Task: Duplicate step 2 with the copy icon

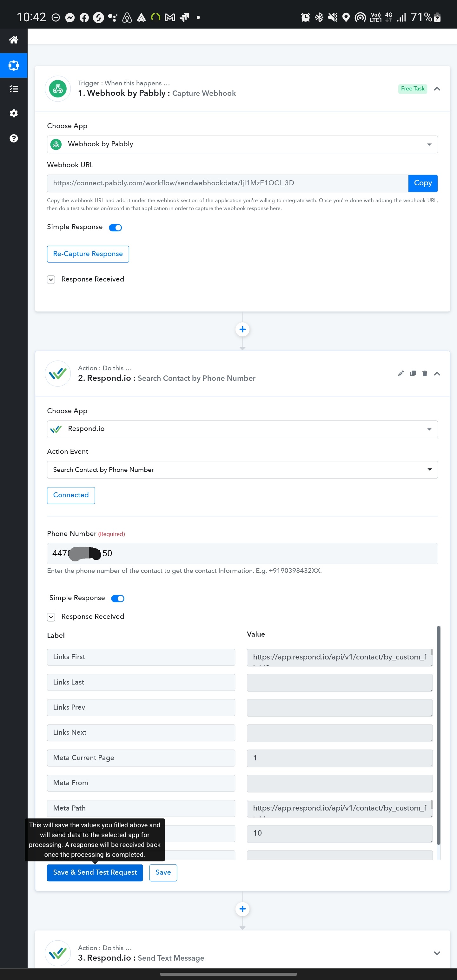Action: click(413, 374)
